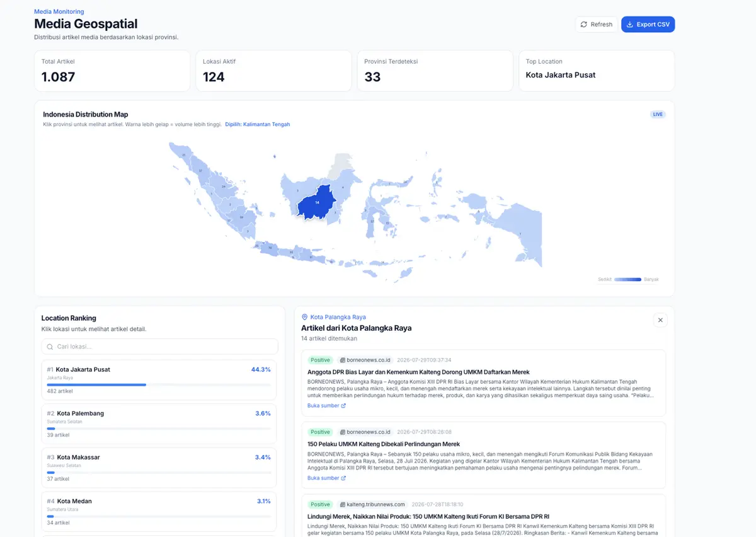Screen dimensions: 756x537
Task: Click the 3.4% value for Kota Makassar
Action: [x=263, y=458]
